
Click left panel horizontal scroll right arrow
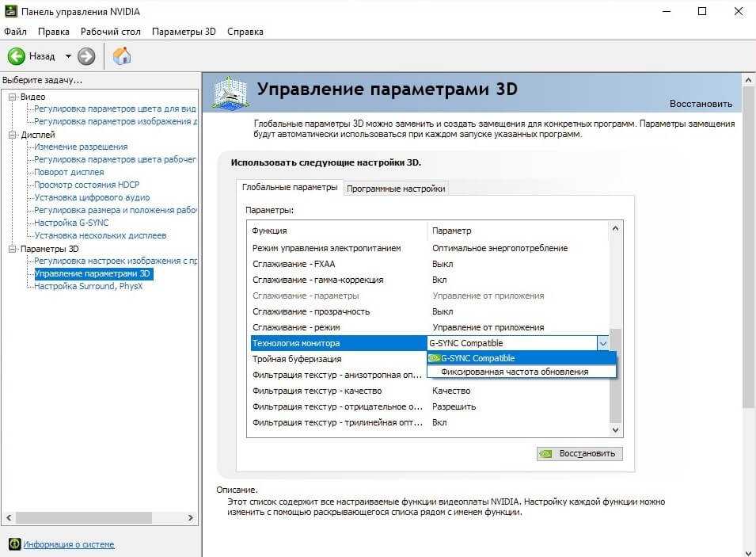(x=191, y=518)
